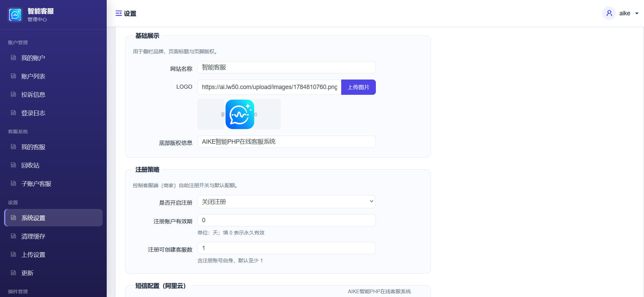
Task: Click the 短信配置（阿里云） section heading
Action: click(x=160, y=286)
